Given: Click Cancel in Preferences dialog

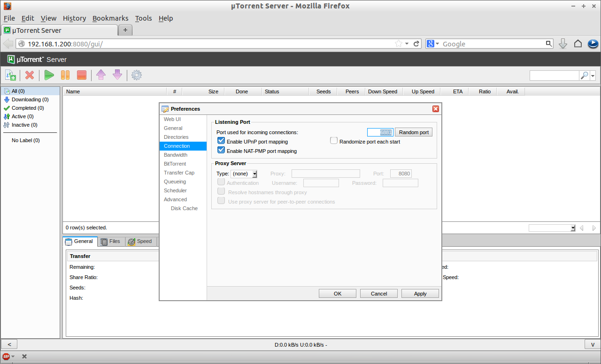Looking at the screenshot, I should (x=379, y=294).
